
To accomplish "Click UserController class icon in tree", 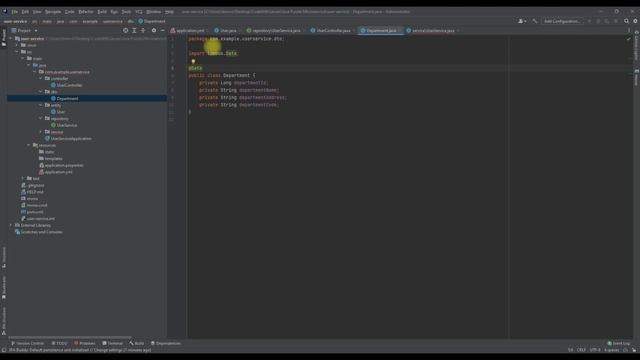I will [x=53, y=85].
